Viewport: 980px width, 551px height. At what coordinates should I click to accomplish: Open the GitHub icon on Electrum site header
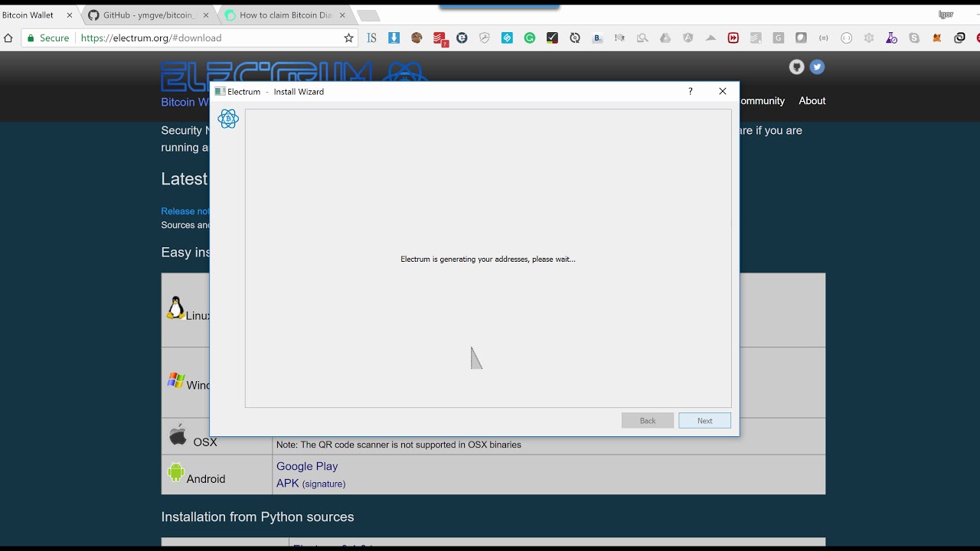pos(796,67)
